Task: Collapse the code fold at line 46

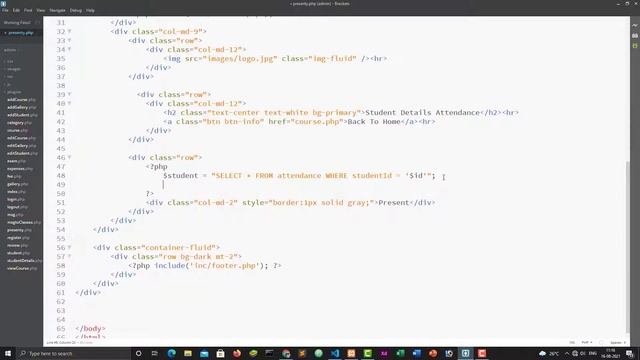Action: click(x=69, y=158)
